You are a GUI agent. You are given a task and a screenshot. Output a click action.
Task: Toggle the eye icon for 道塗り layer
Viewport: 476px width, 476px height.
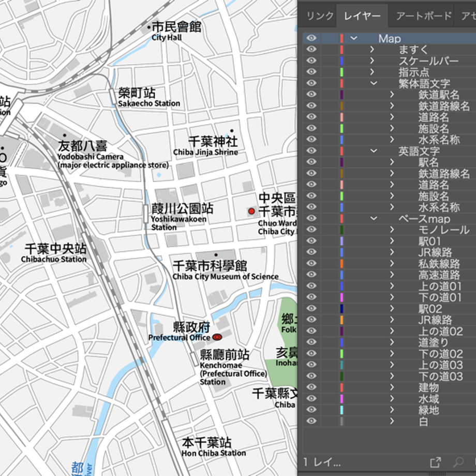(x=311, y=342)
